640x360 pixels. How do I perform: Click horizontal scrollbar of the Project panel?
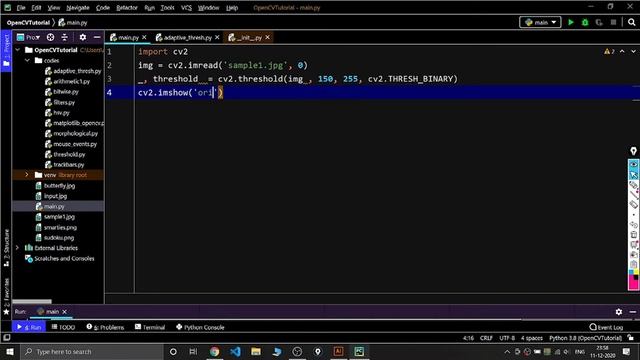click(32, 302)
